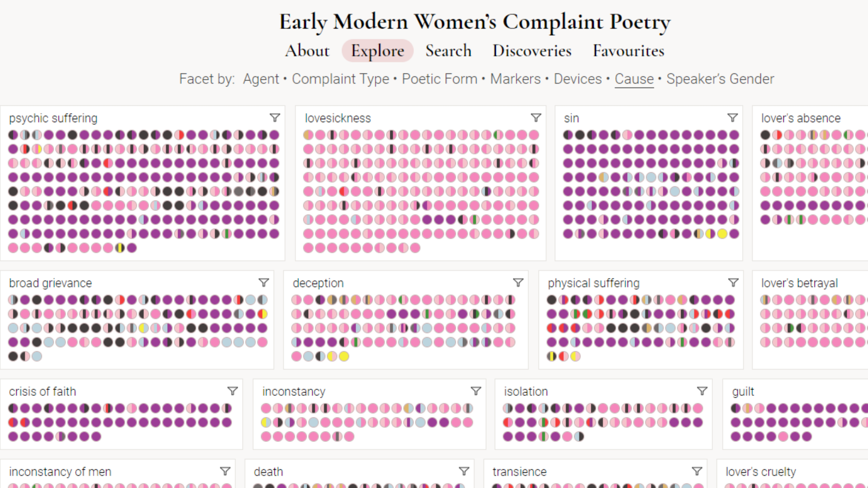This screenshot has width=868, height=488.
Task: Filter by physical suffering cause
Action: [x=733, y=282]
